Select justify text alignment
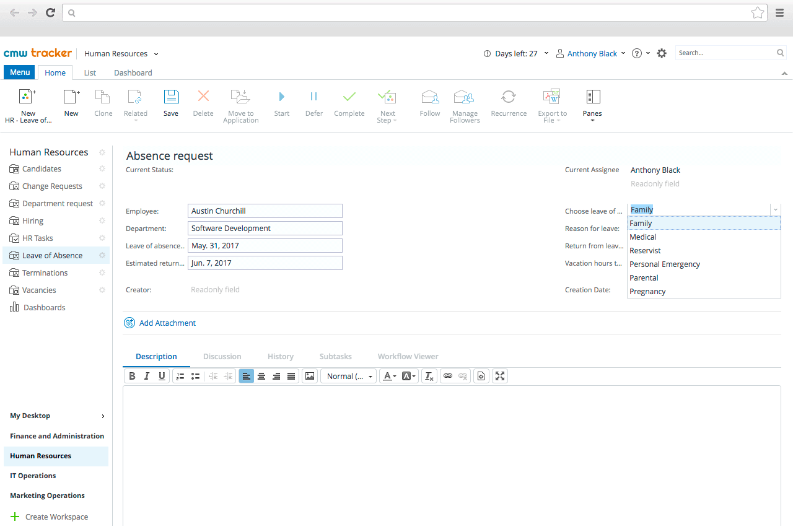793x532 pixels. pos(291,376)
